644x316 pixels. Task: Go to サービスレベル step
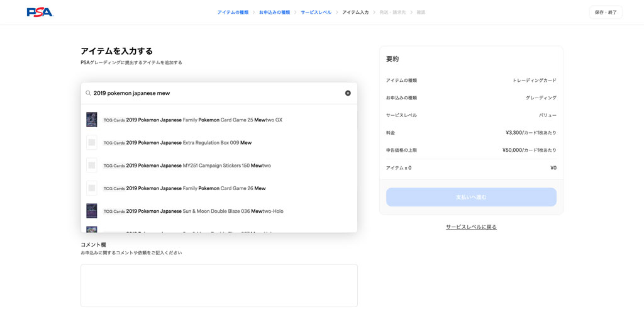(x=316, y=13)
